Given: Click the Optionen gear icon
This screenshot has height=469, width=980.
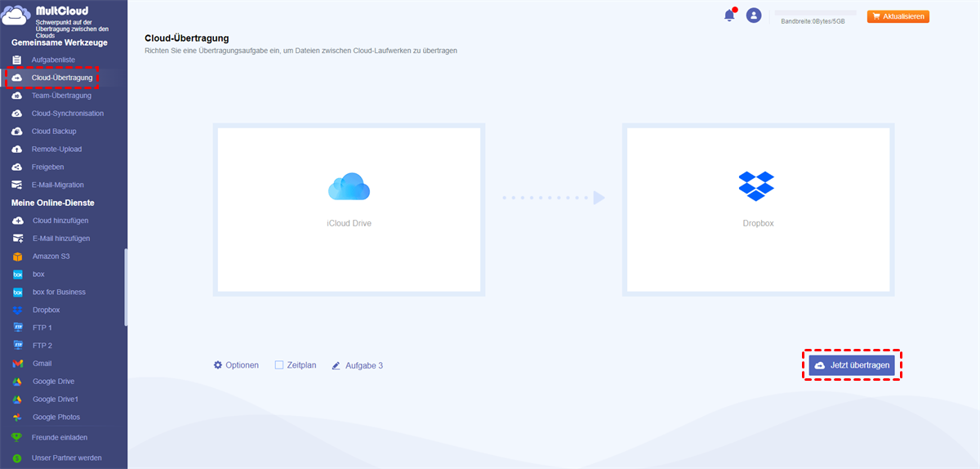Looking at the screenshot, I should pos(218,365).
